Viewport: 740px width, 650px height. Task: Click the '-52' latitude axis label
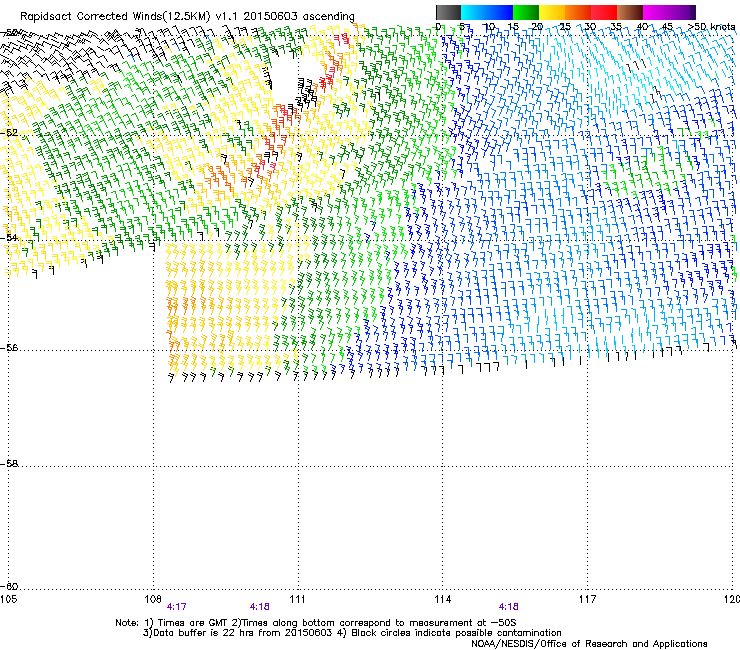coord(9,133)
